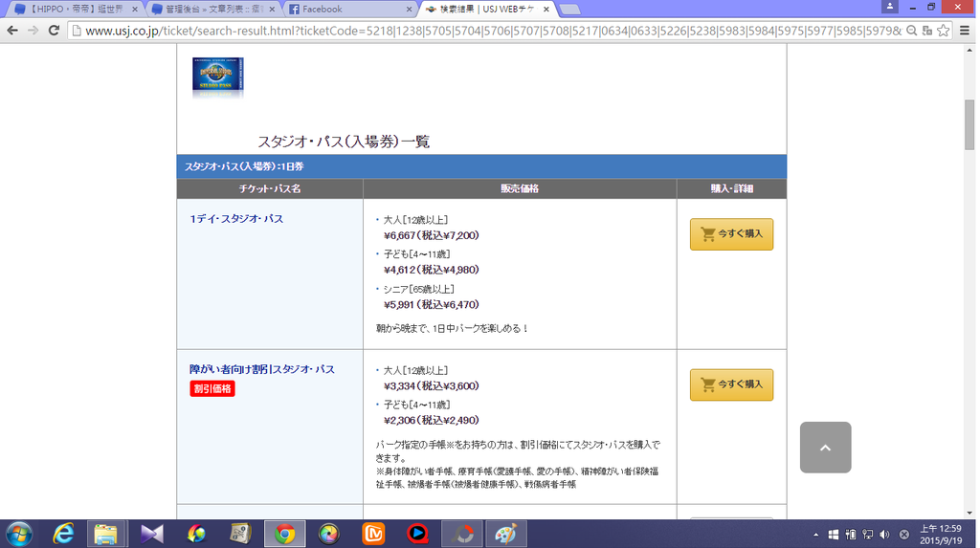
Task: Click the scrollbar down arrow
Action: pyautogui.click(x=969, y=513)
